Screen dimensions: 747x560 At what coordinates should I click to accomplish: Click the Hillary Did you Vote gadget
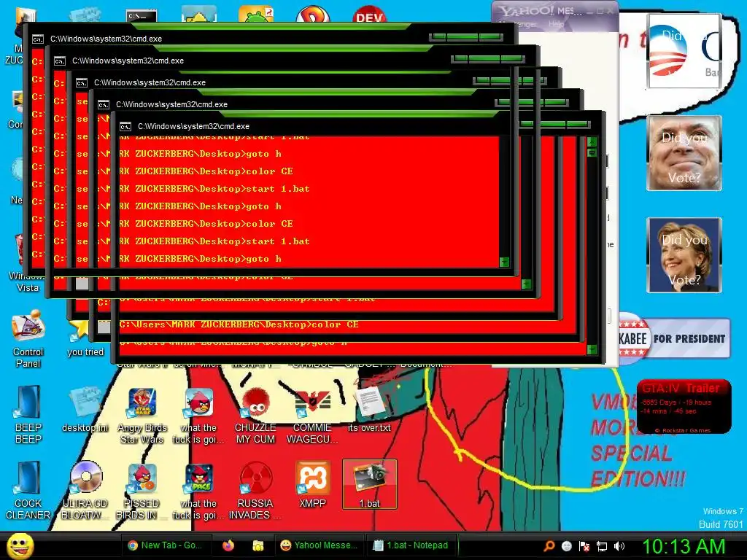[684, 254]
